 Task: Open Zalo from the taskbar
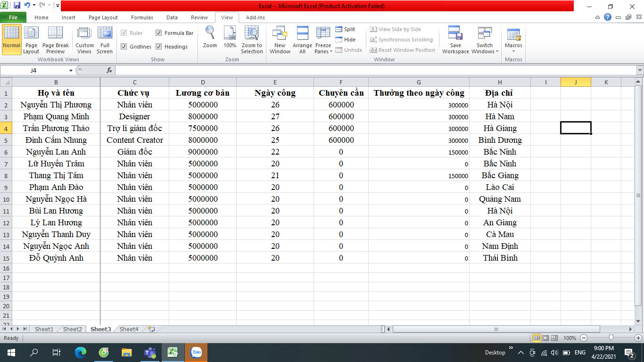(x=196, y=352)
